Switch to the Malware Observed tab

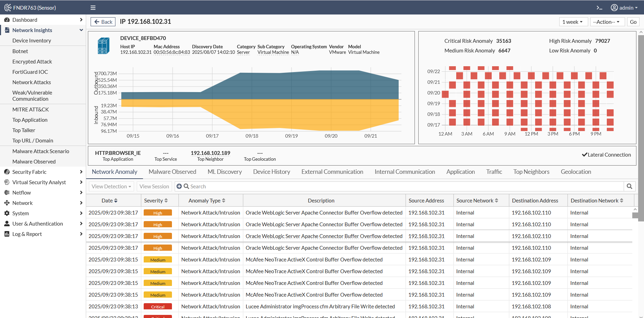tap(172, 172)
